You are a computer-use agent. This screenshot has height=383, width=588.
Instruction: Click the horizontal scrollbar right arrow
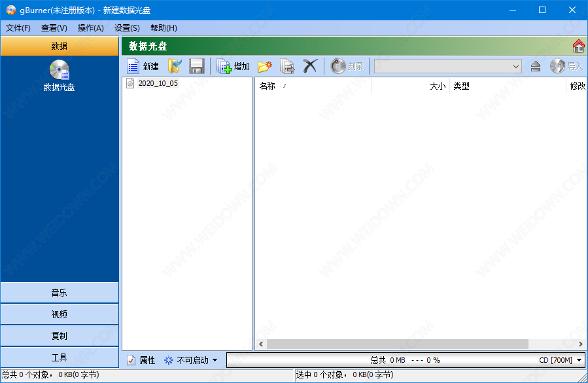[x=581, y=344]
